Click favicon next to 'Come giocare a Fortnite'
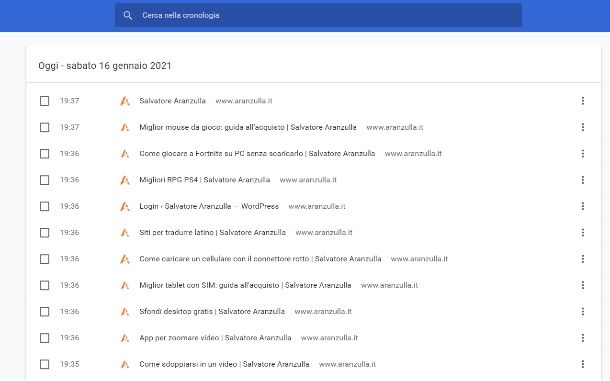Screen dimensions: 610x381 (x=124, y=154)
